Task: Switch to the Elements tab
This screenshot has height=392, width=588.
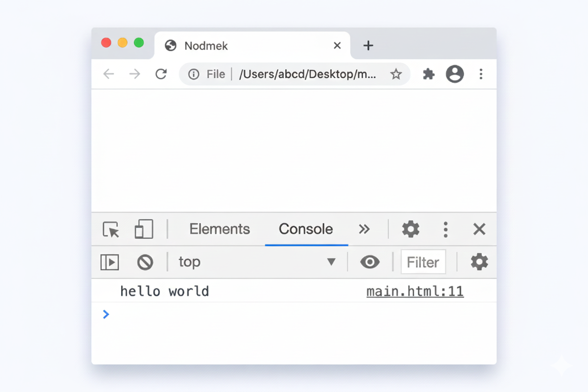Action: click(219, 229)
